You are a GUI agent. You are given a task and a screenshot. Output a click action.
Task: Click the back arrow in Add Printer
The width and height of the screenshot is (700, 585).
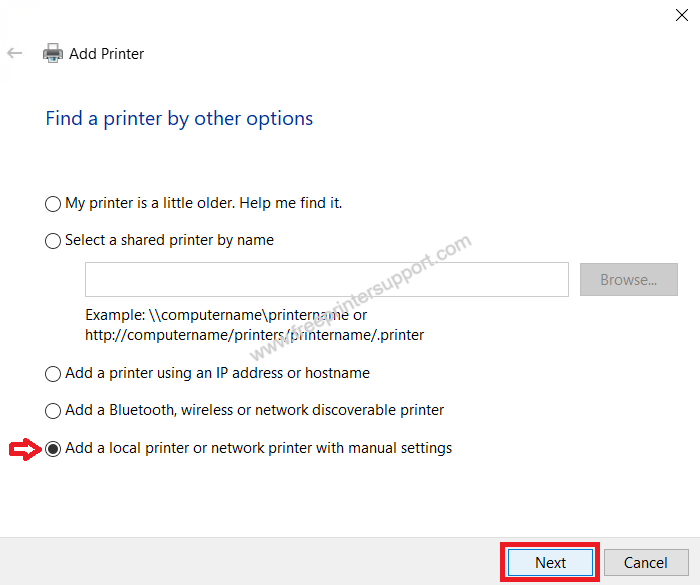pos(15,54)
